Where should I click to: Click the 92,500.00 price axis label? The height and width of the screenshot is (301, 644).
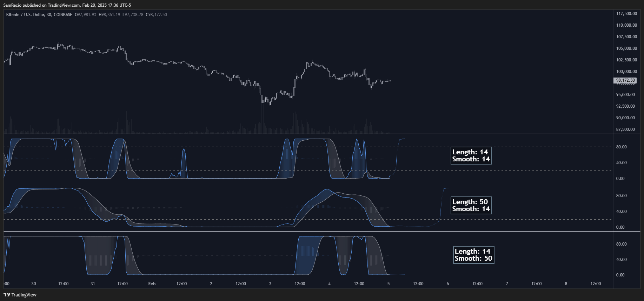pos(625,106)
